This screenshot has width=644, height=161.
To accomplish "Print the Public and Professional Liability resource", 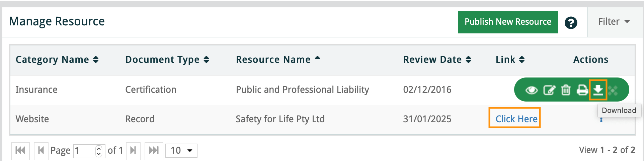I will click(x=582, y=90).
